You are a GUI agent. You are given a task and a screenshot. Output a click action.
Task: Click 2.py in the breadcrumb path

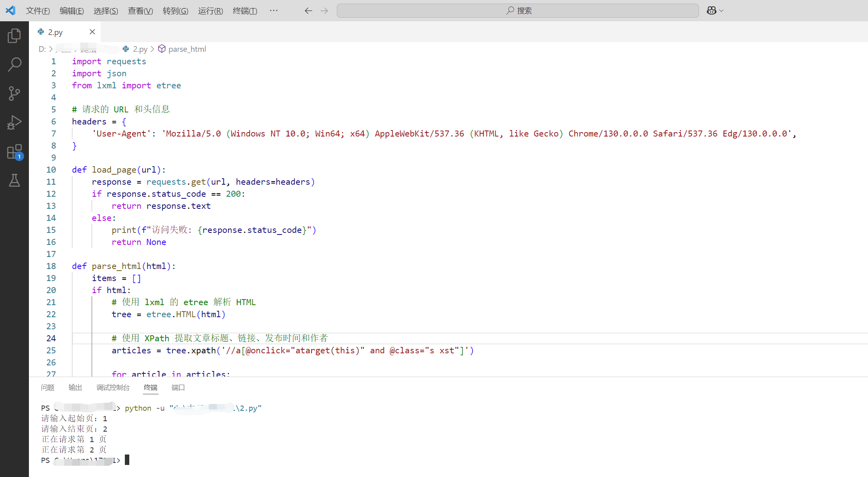tap(140, 49)
